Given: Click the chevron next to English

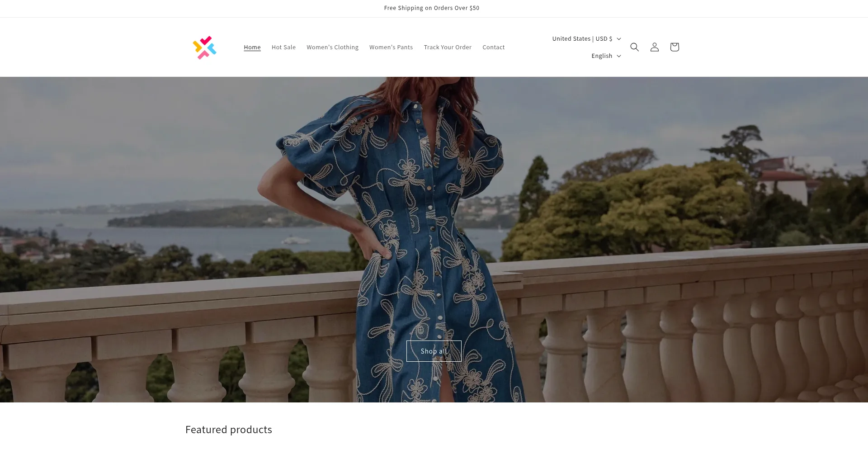Looking at the screenshot, I should (619, 56).
